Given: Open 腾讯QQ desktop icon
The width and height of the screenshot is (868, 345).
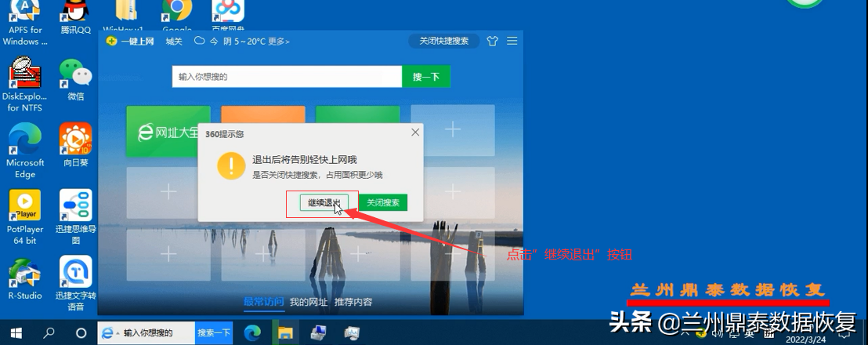Looking at the screenshot, I should point(76,17).
